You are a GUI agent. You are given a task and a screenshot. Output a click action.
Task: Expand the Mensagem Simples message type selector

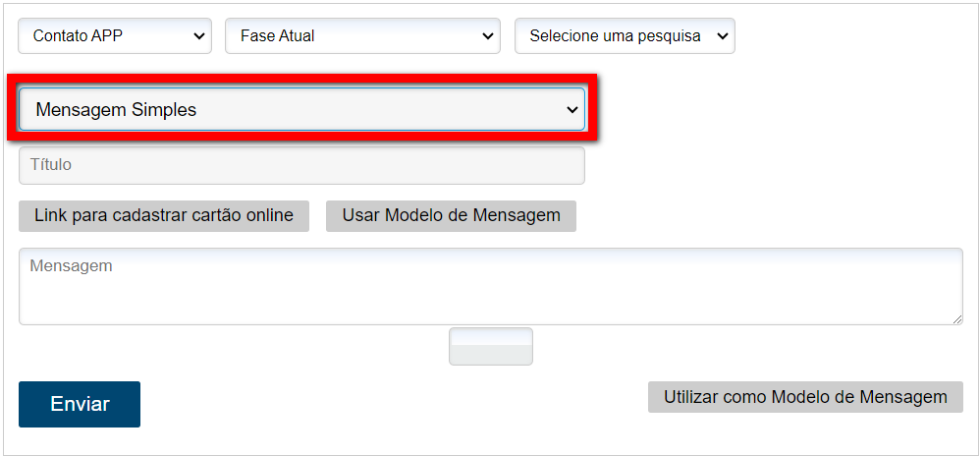coord(301,110)
